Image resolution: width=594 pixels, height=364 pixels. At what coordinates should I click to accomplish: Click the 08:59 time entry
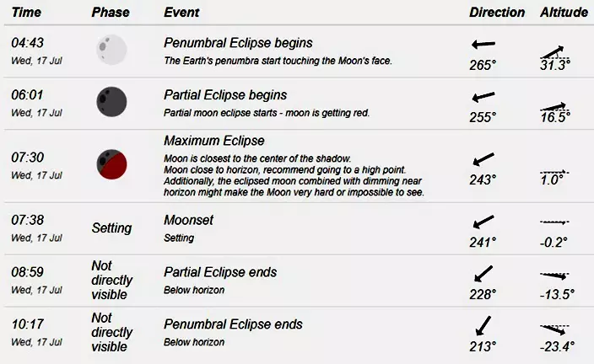pyautogui.click(x=28, y=273)
